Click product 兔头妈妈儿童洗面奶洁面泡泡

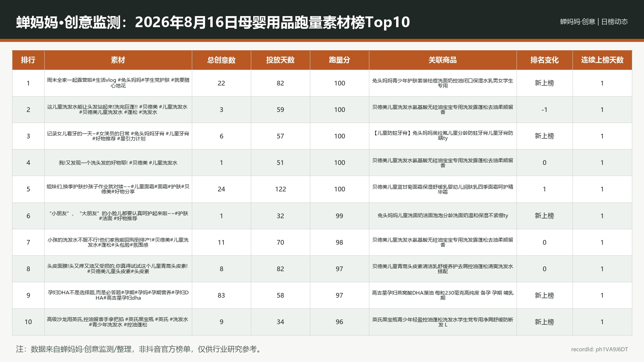pos(443,216)
